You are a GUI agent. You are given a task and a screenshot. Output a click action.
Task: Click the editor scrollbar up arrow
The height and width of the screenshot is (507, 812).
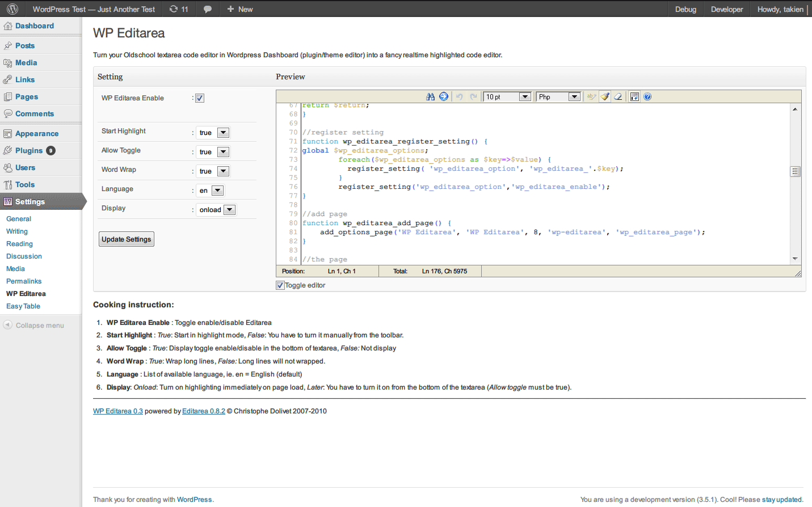point(795,109)
